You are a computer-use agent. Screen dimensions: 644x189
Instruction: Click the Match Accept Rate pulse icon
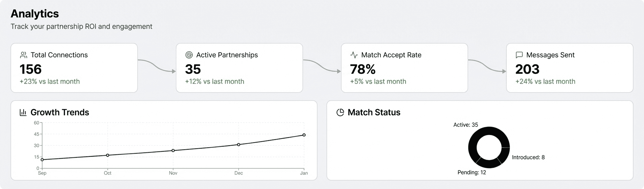[x=354, y=55]
